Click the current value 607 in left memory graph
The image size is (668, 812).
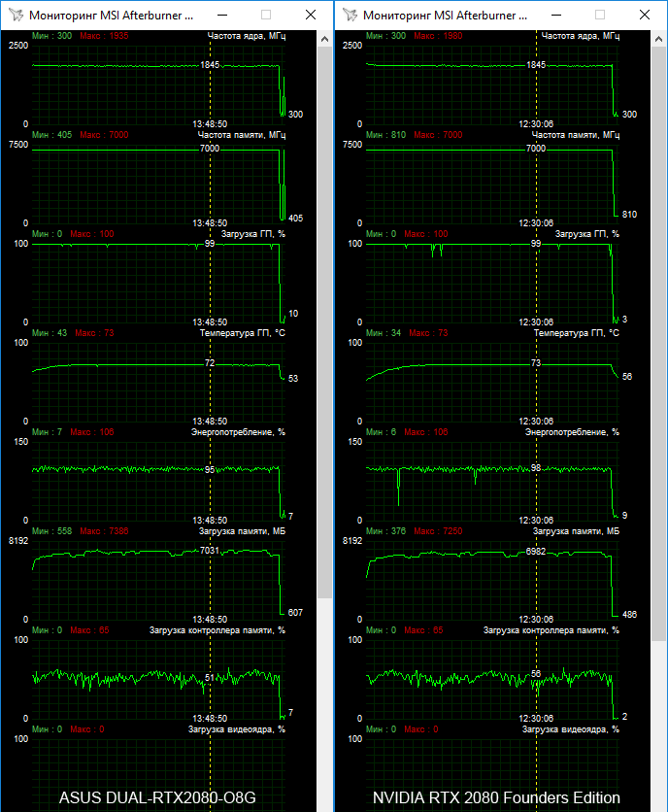point(295,613)
